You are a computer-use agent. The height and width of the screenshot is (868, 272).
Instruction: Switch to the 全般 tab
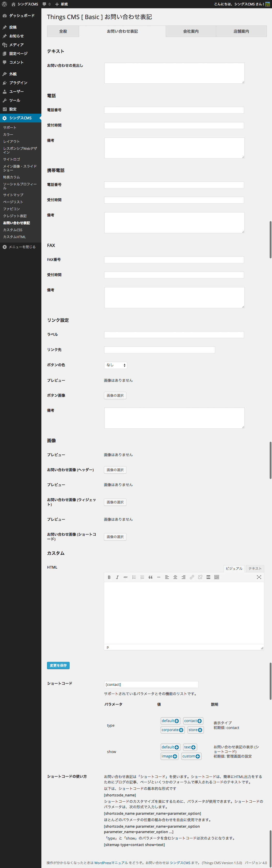pos(63,31)
